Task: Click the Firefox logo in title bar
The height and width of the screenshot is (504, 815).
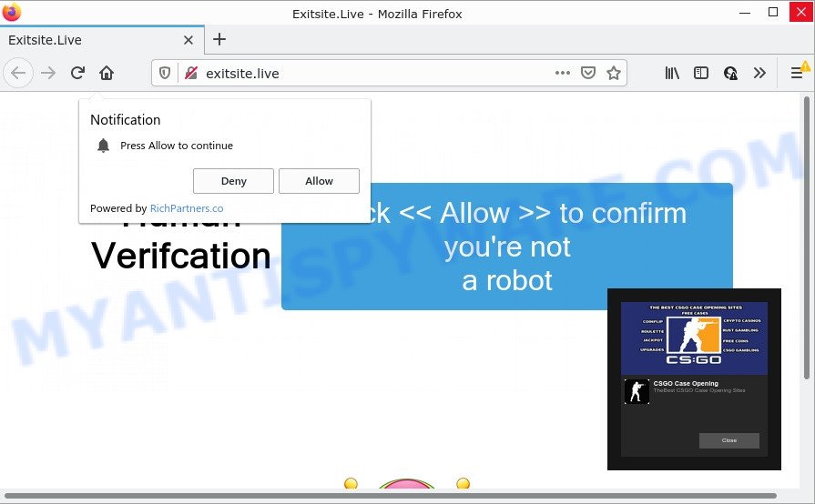Action: click(x=12, y=13)
